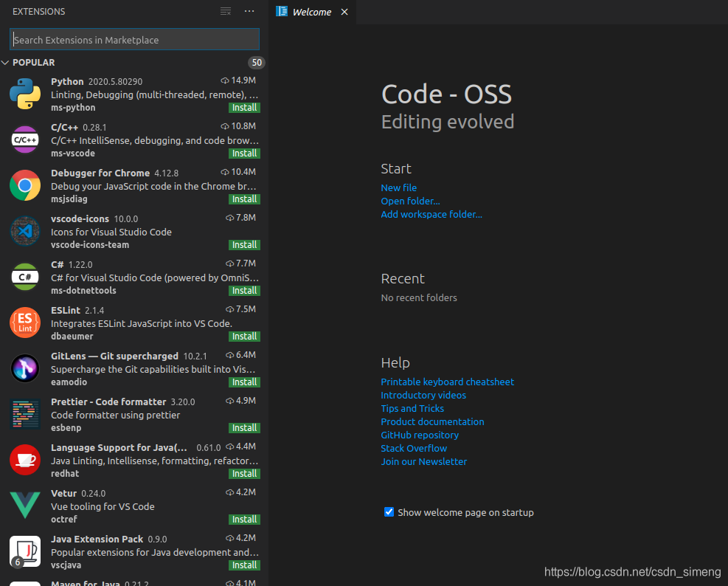Click the C# extension logo
Image resolution: width=728 pixels, height=586 pixels.
[x=25, y=277]
